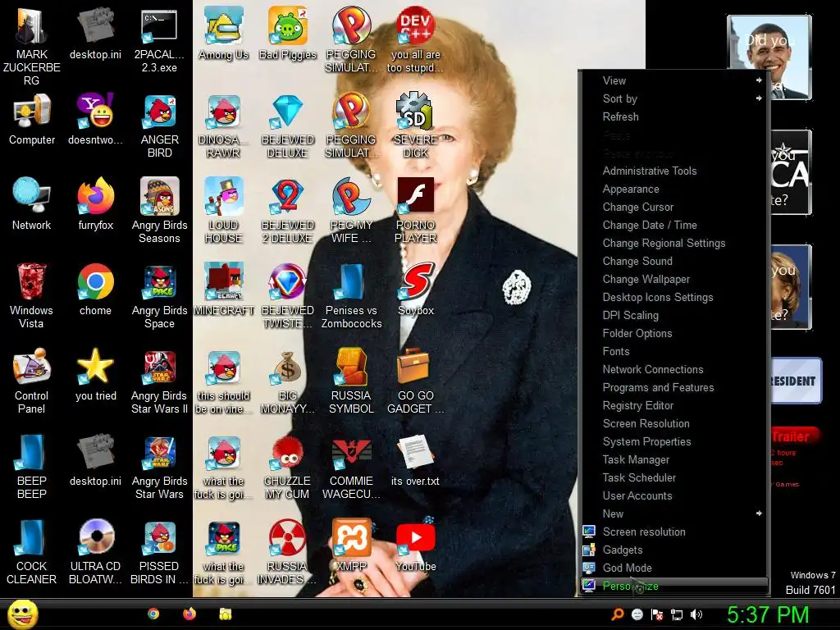This screenshot has width=840, height=630.
Task: Open the Control Panel desktop icon
Action: (x=32, y=381)
